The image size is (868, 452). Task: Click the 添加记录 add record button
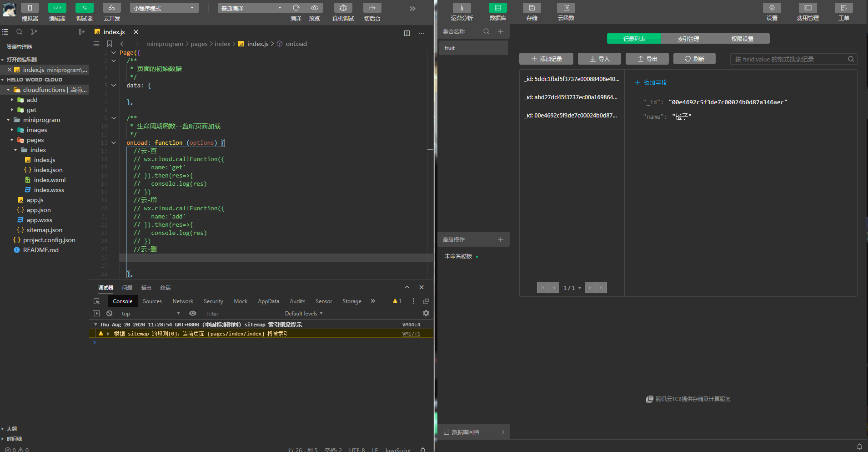pos(546,59)
